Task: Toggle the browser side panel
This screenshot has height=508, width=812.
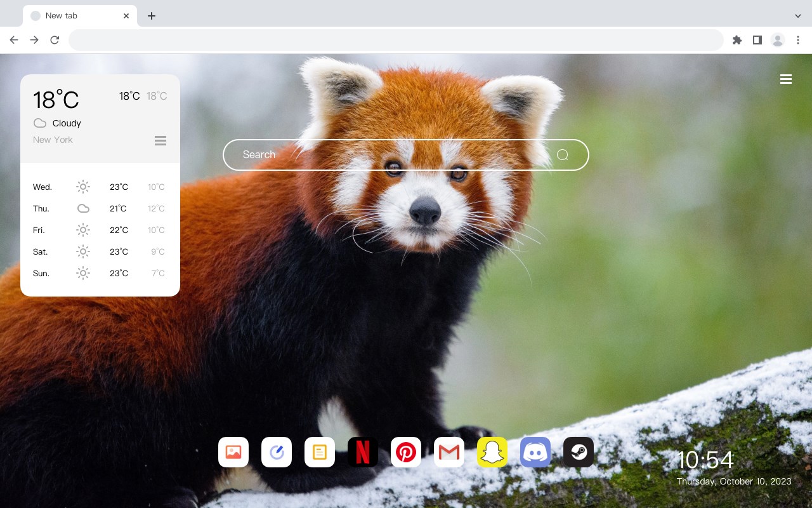Action: pos(757,40)
